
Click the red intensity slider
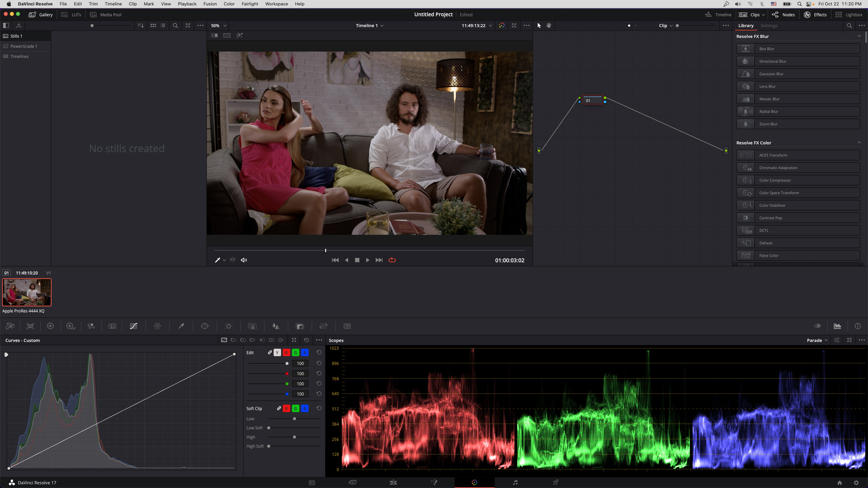268,373
